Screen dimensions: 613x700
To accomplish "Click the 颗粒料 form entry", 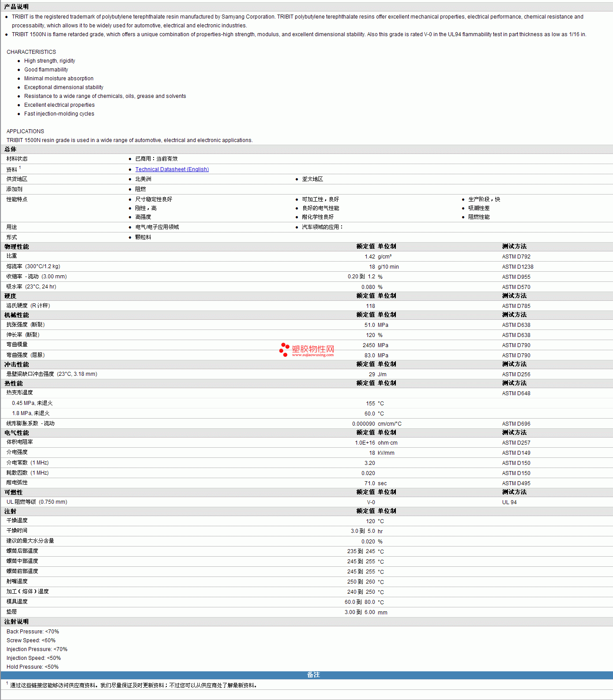I will [x=143, y=237].
